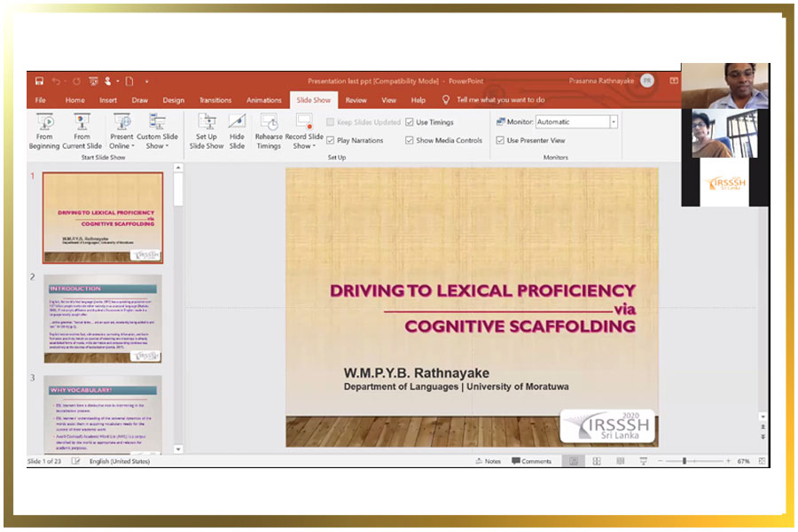Image resolution: width=798 pixels, height=532 pixels.
Task: Click the 'DRIVING TO LEXICAL PROFICIENCY' slide title
Action: [482, 291]
